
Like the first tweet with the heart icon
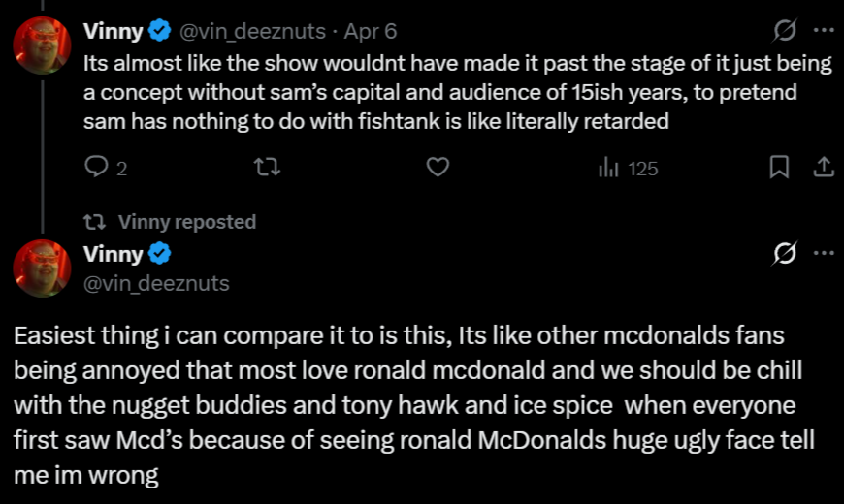pyautogui.click(x=438, y=169)
